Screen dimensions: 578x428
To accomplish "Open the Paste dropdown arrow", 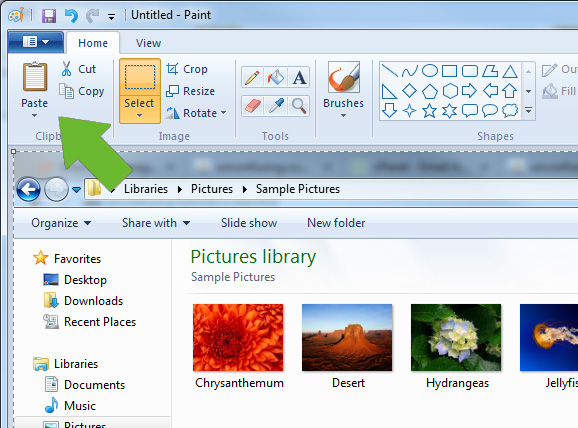I will 34,115.
